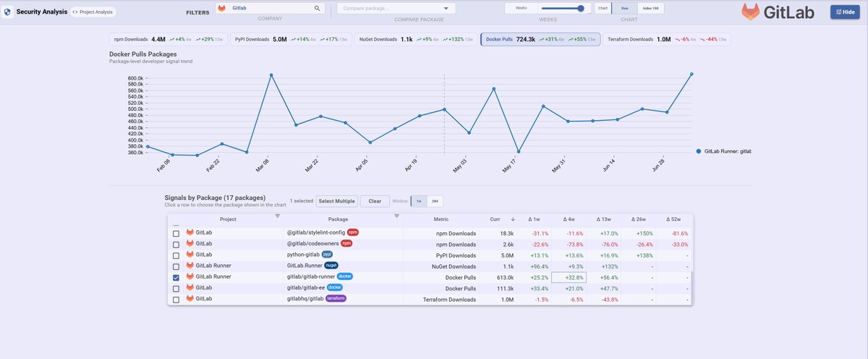Check the gitlabhq/gitlab terraform row checkbox
This screenshot has height=359, width=868.
pyautogui.click(x=176, y=298)
